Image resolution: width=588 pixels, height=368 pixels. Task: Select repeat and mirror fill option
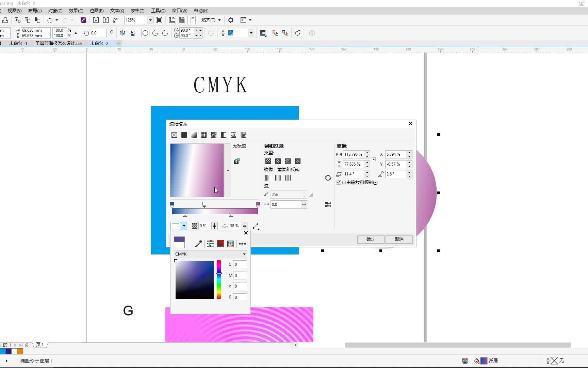point(278,178)
